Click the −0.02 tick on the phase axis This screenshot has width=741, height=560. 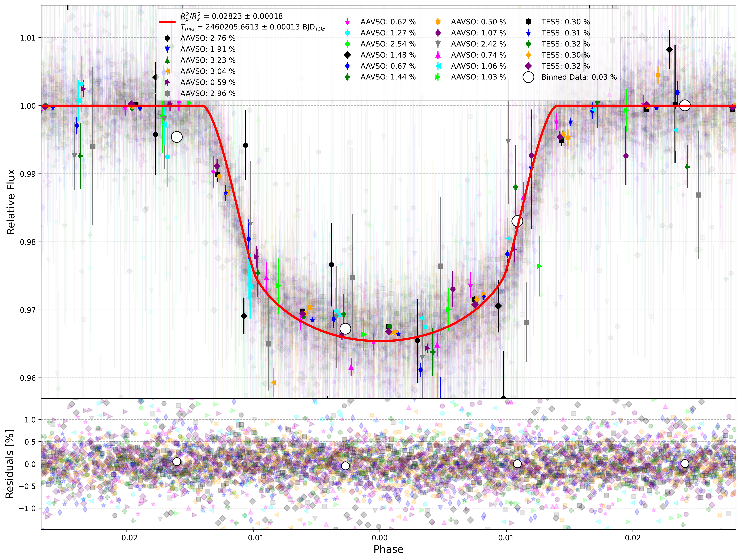[127, 538]
